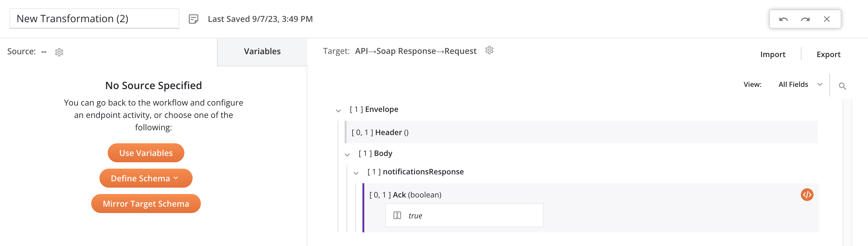Click Export in the target panel
Image resolution: width=868 pixels, height=246 pixels.
pos(828,55)
